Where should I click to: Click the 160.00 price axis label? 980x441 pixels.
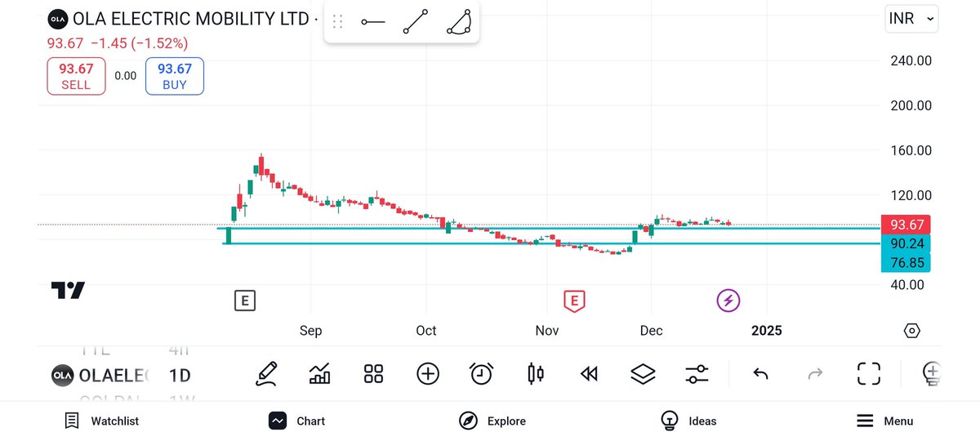[x=911, y=150]
